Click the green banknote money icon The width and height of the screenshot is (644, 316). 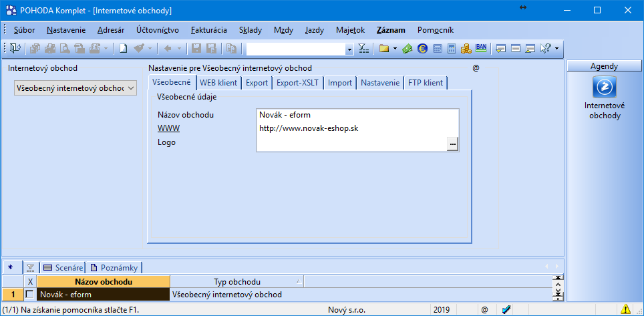(407, 49)
